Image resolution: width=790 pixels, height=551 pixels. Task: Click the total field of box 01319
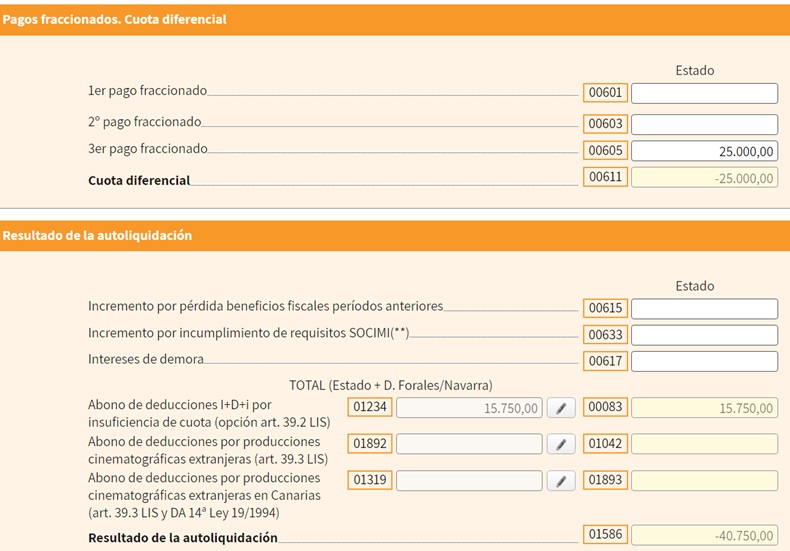pos(469,481)
